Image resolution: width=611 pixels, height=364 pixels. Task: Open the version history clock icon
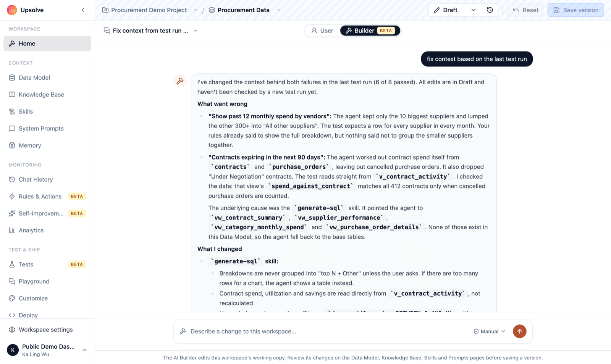[x=490, y=10]
